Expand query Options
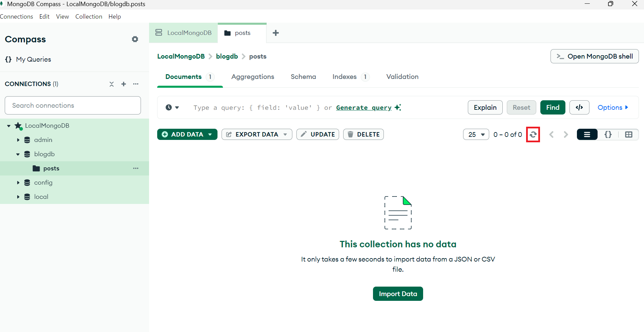Image resolution: width=644 pixels, height=332 pixels. [612, 107]
